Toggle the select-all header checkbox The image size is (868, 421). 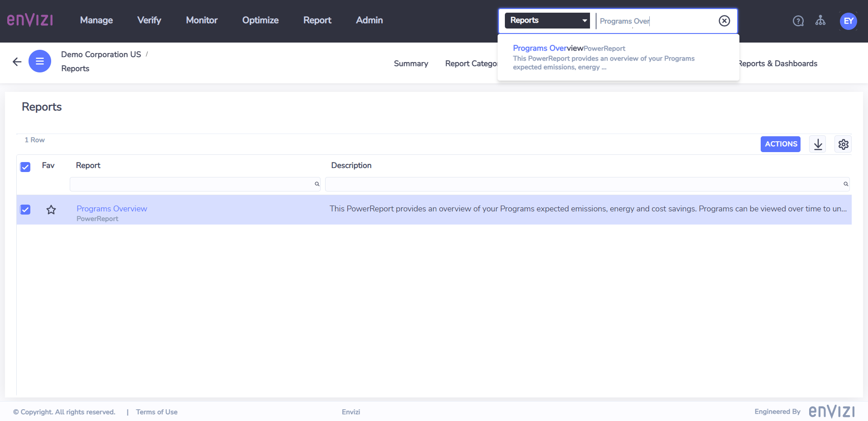point(25,167)
